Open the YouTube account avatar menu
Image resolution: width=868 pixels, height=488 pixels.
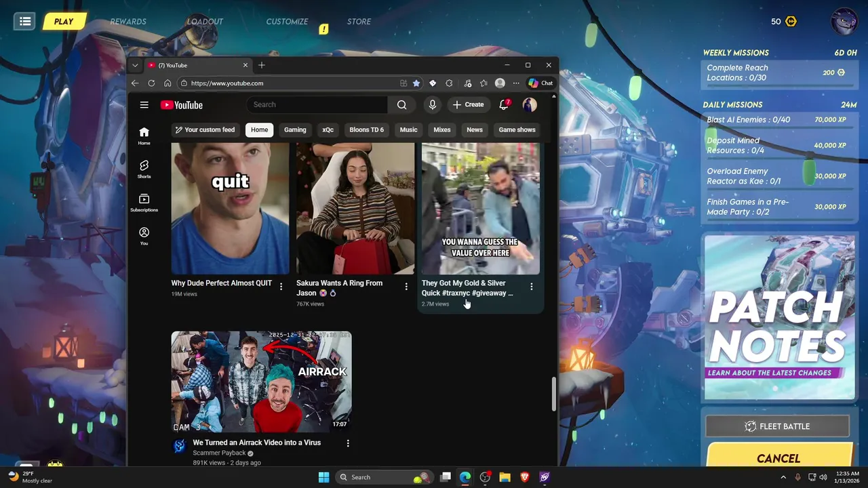point(530,104)
